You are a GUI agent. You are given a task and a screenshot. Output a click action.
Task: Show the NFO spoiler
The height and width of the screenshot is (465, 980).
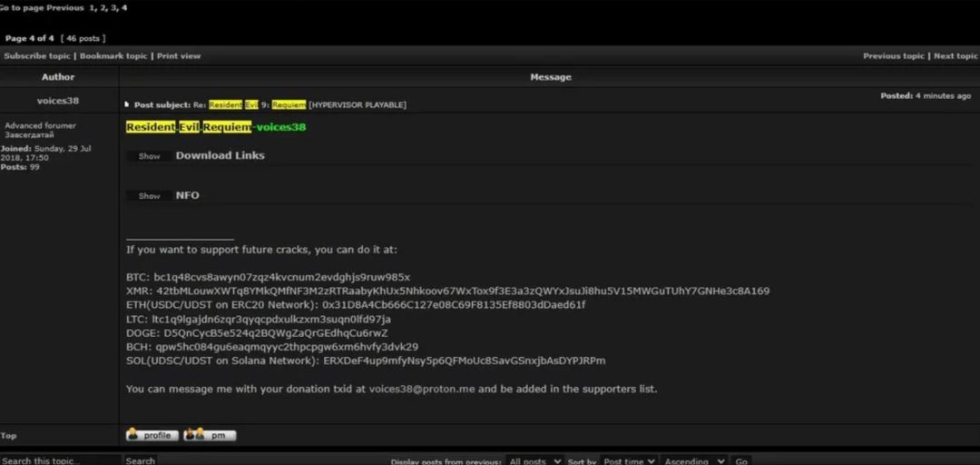pos(149,196)
